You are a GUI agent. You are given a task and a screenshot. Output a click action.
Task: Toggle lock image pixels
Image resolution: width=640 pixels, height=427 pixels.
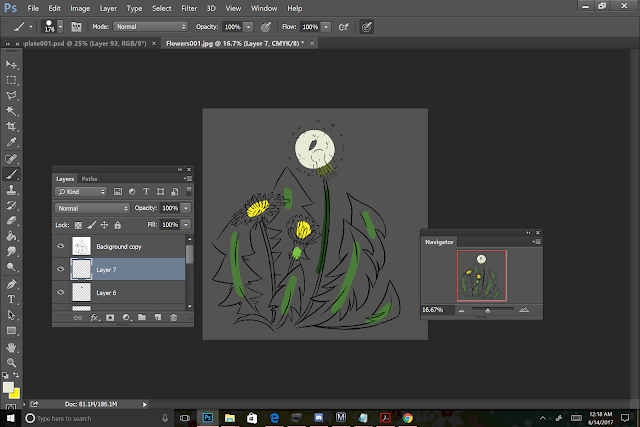91,225
